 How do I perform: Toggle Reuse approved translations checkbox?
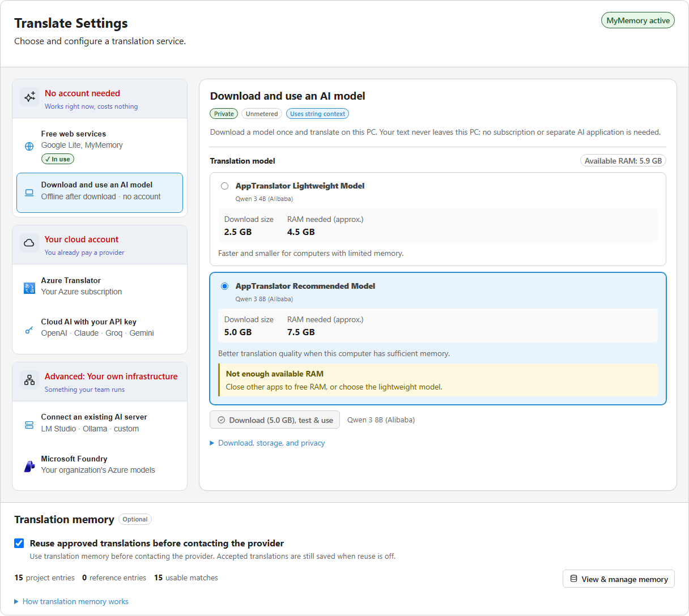click(x=19, y=543)
